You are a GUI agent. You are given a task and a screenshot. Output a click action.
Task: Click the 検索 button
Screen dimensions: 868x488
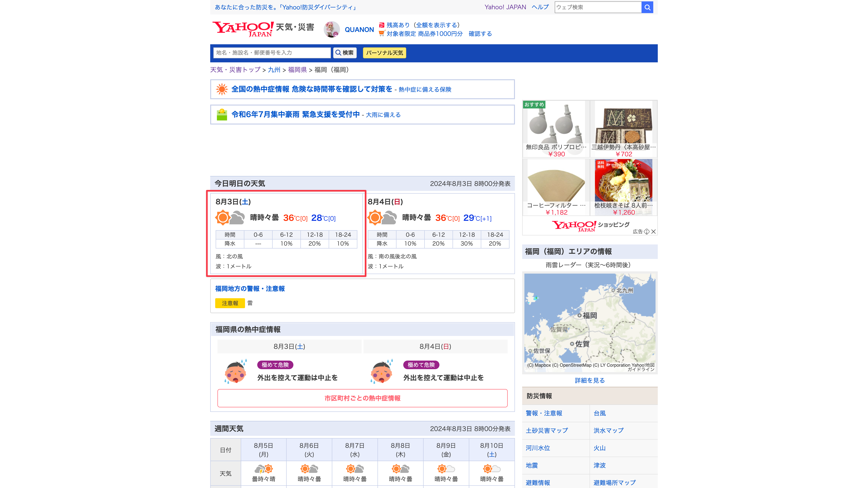click(x=344, y=53)
